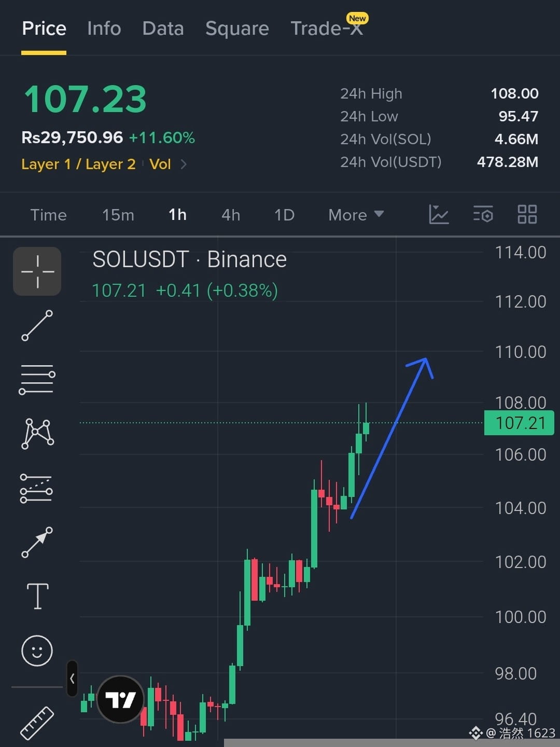Image resolution: width=560 pixels, height=747 pixels.
Task: Click the 107.21 green price label
Action: click(x=520, y=423)
